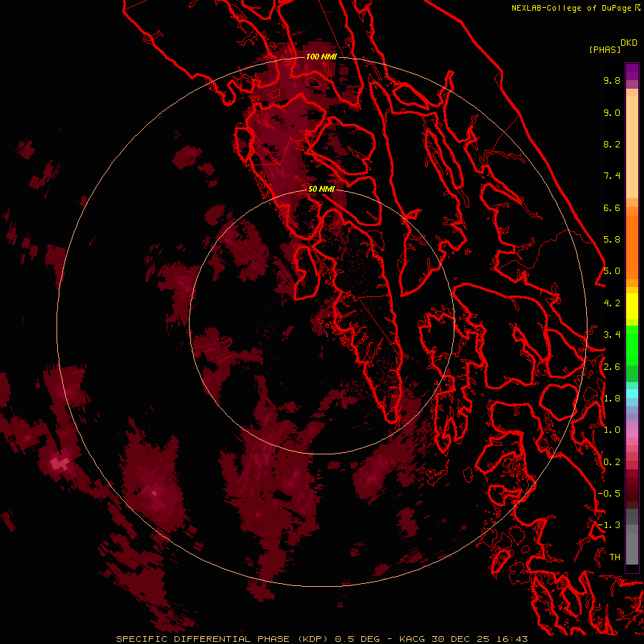Click the 50 NMI range ring label
Screen dimensions: 644x644
tap(321, 190)
